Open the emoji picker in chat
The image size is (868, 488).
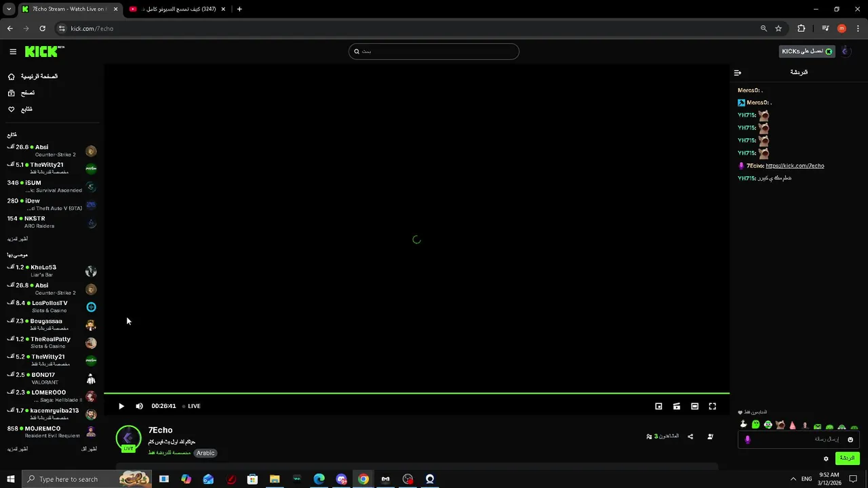[850, 439]
